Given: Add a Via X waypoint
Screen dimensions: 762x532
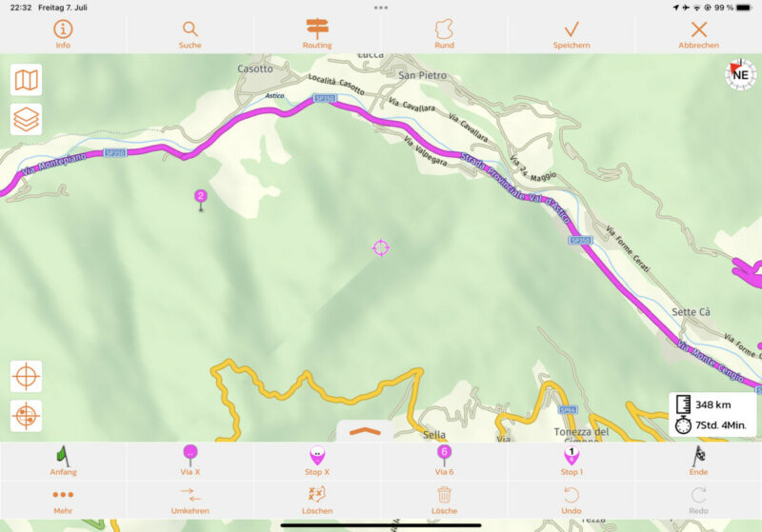Looking at the screenshot, I should (190, 461).
